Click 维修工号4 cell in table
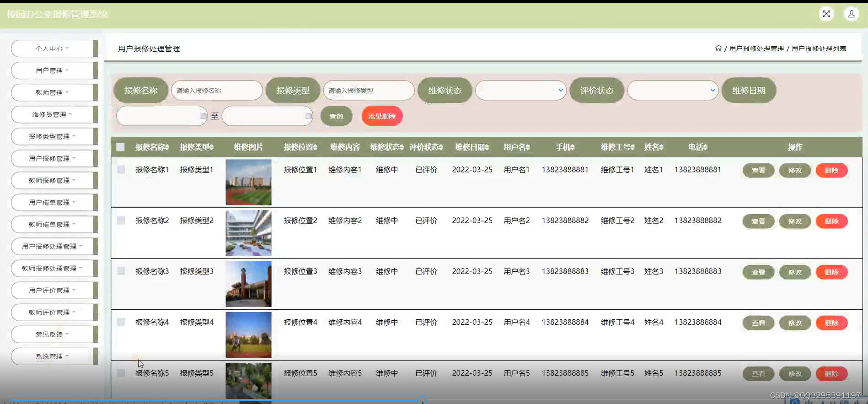868x404 pixels. coord(617,322)
